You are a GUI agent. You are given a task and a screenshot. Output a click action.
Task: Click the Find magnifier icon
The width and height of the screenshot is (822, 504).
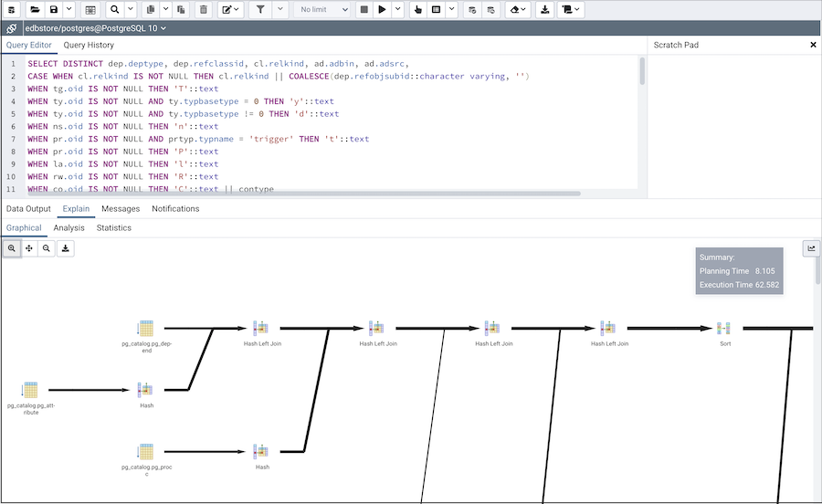pos(115,9)
